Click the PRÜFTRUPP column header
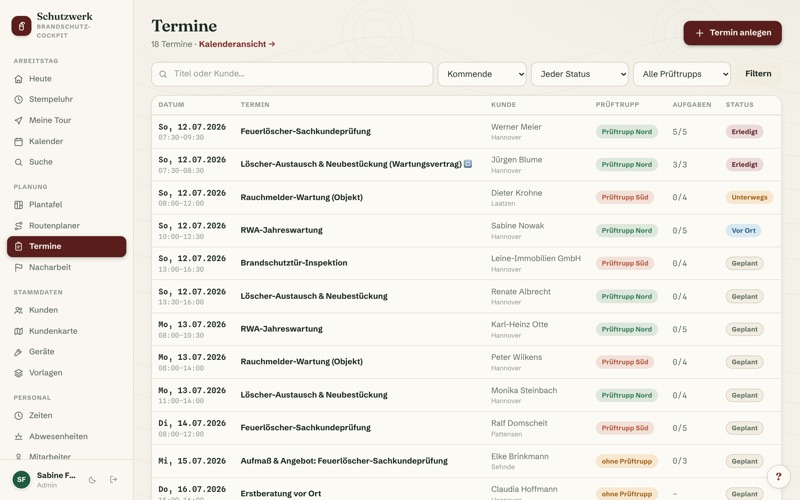The image size is (800, 500). (617, 105)
